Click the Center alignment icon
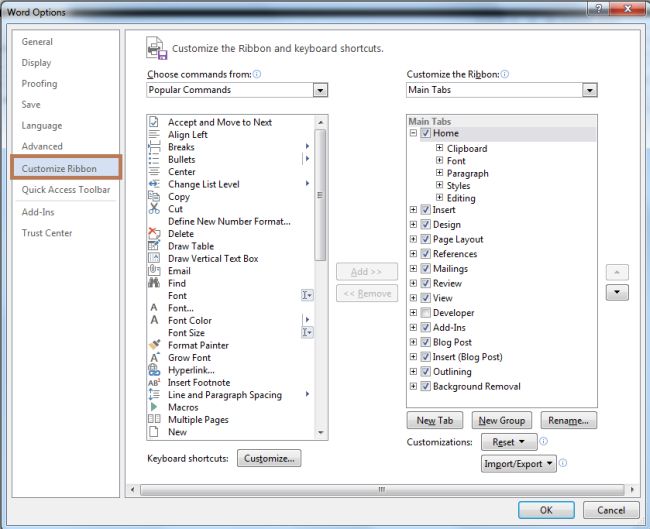650x529 pixels. pyautogui.click(x=154, y=172)
